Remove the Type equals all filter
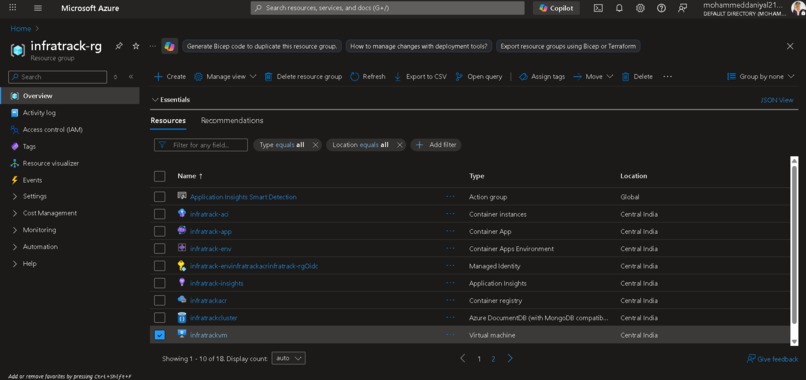 pos(316,145)
